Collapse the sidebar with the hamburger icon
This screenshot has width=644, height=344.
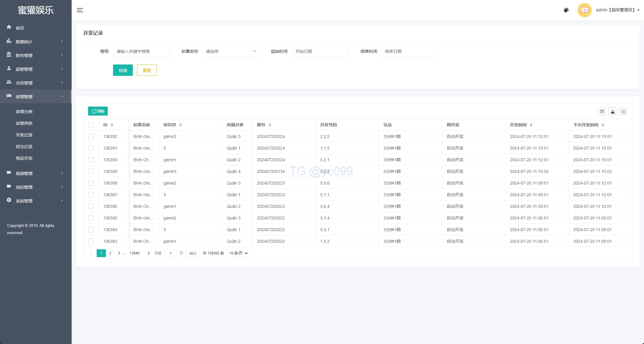(x=80, y=10)
